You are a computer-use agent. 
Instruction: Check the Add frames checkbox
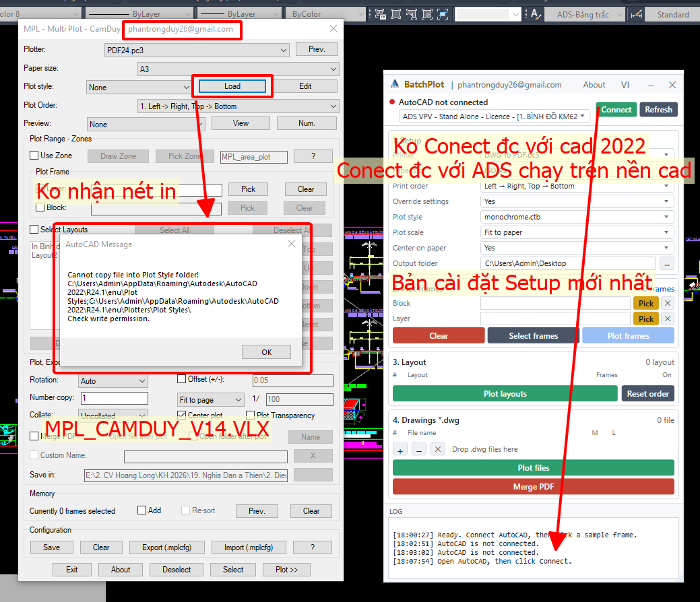click(x=142, y=510)
